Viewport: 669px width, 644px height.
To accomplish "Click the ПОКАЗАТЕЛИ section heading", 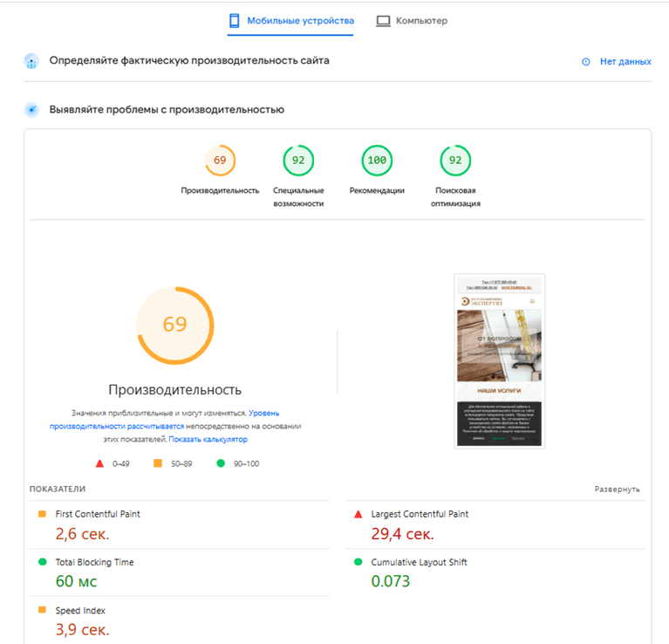I will pyautogui.click(x=58, y=489).
